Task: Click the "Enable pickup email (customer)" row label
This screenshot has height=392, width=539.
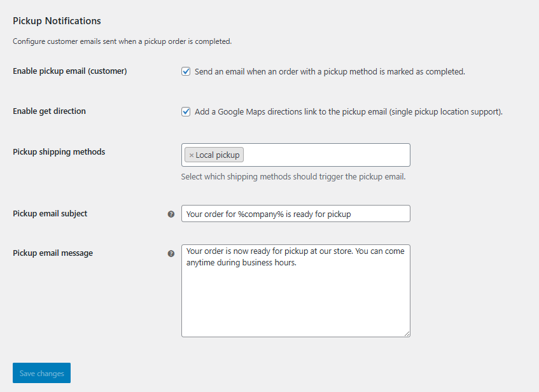Action: 70,71
